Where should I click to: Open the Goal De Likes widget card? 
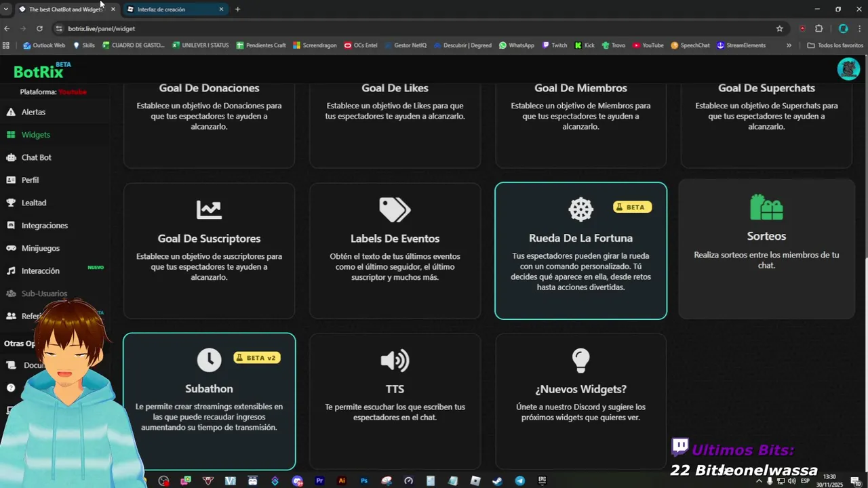(x=395, y=125)
